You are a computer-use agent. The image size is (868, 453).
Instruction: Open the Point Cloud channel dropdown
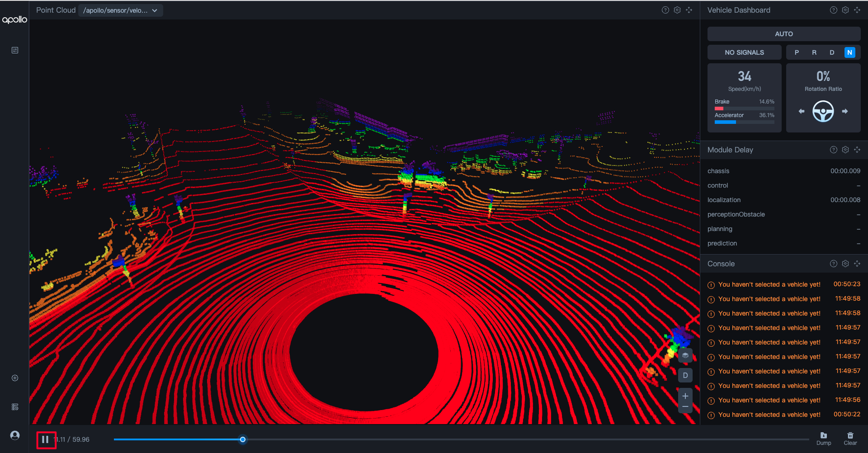120,10
